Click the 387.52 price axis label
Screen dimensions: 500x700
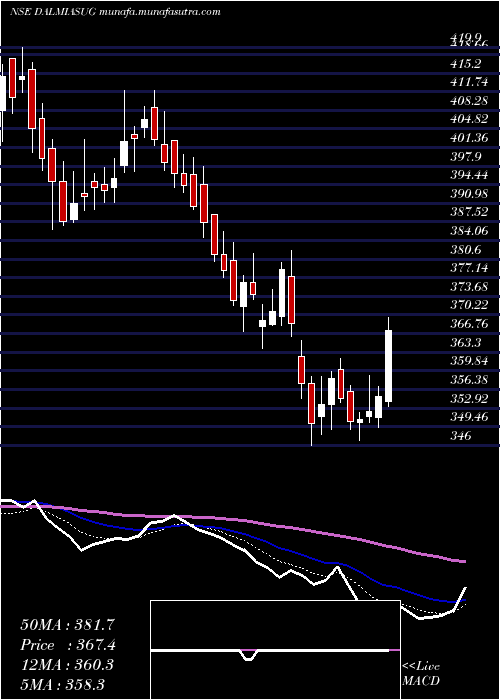tap(469, 212)
